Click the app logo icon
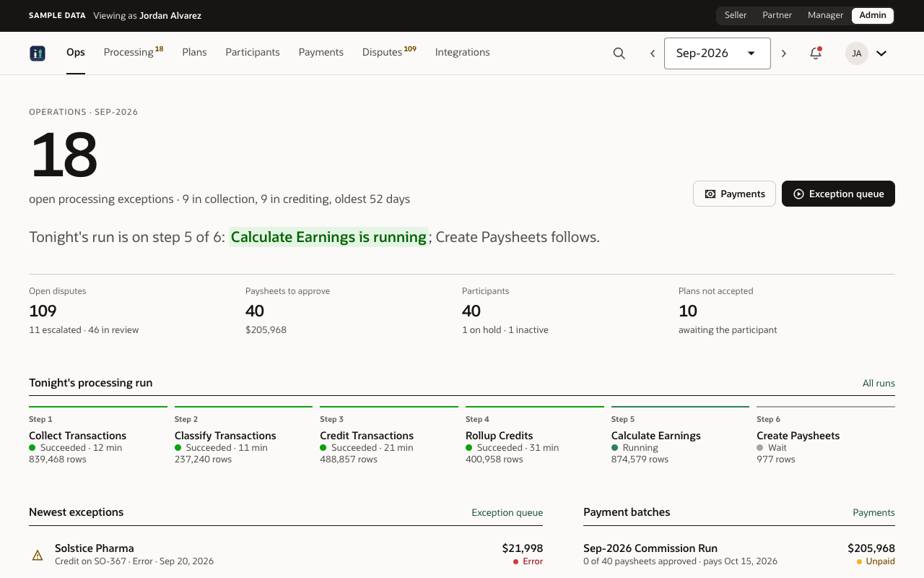The height and width of the screenshot is (578, 924). click(38, 53)
